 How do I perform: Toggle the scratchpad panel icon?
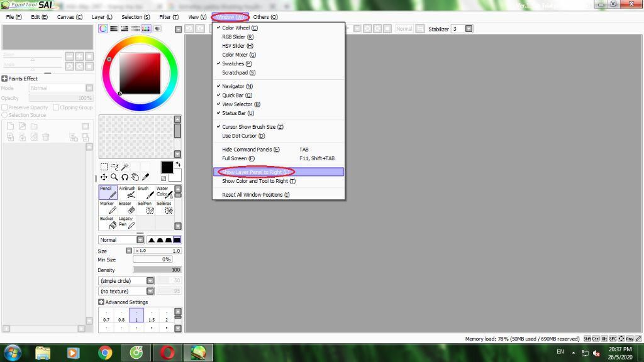tap(157, 28)
